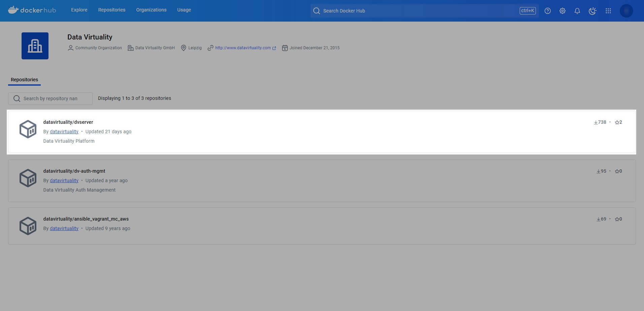The width and height of the screenshot is (644, 311).
Task: Click datavirtuality author link on dv-auth-mgmt row
Action: (64, 180)
